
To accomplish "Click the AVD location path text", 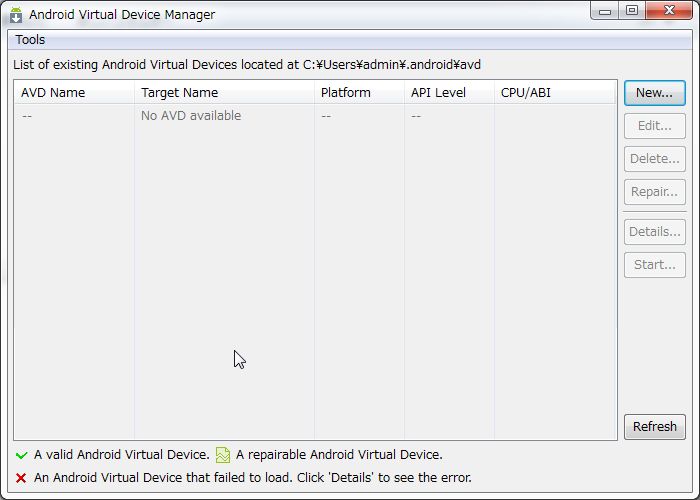I will pyautogui.click(x=392, y=65).
